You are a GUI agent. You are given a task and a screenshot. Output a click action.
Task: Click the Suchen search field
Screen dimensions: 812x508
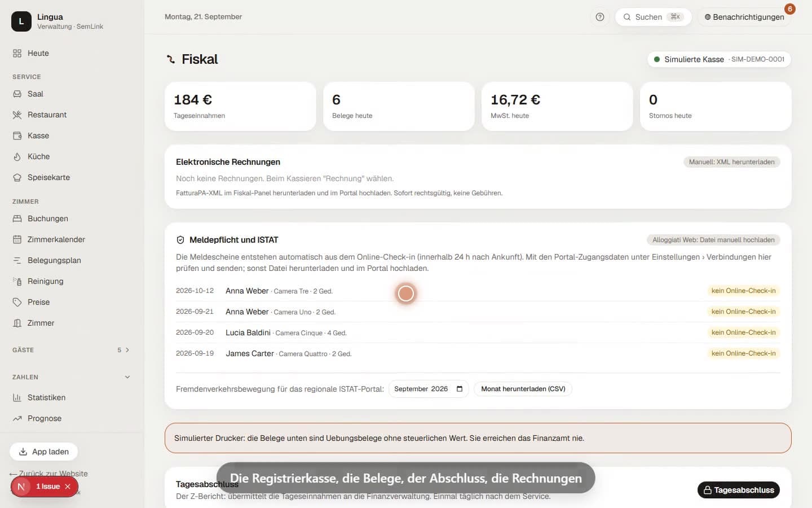pyautogui.click(x=654, y=17)
